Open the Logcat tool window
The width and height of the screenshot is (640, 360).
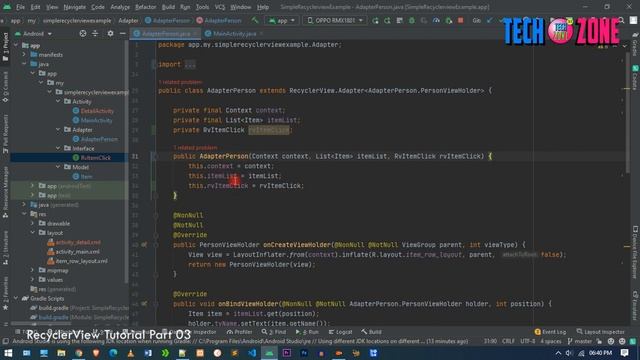click(x=340, y=332)
